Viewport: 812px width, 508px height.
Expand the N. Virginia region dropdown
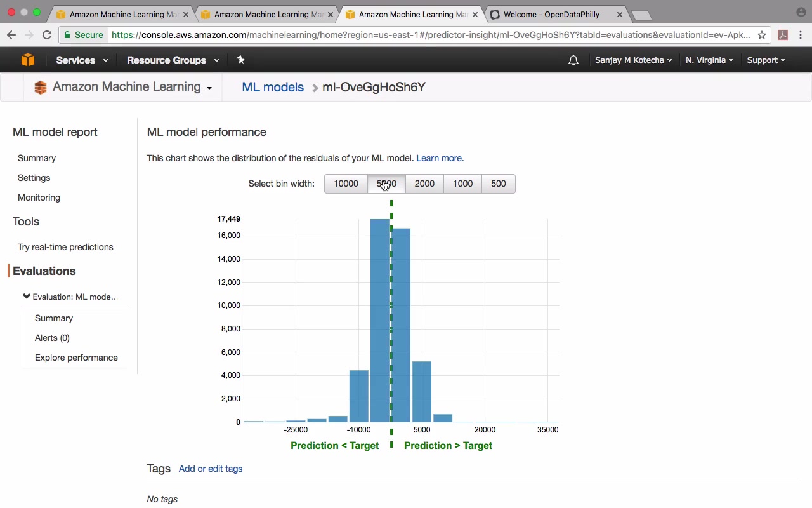[x=709, y=60]
